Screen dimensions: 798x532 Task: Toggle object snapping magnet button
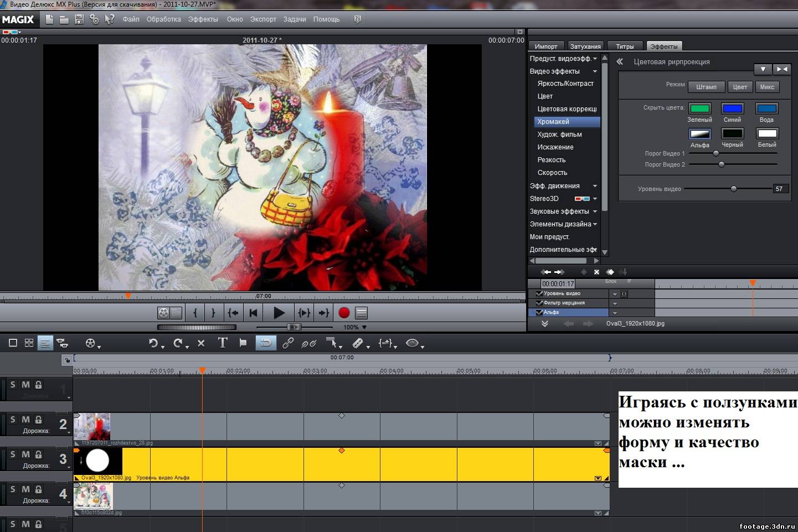[266, 343]
